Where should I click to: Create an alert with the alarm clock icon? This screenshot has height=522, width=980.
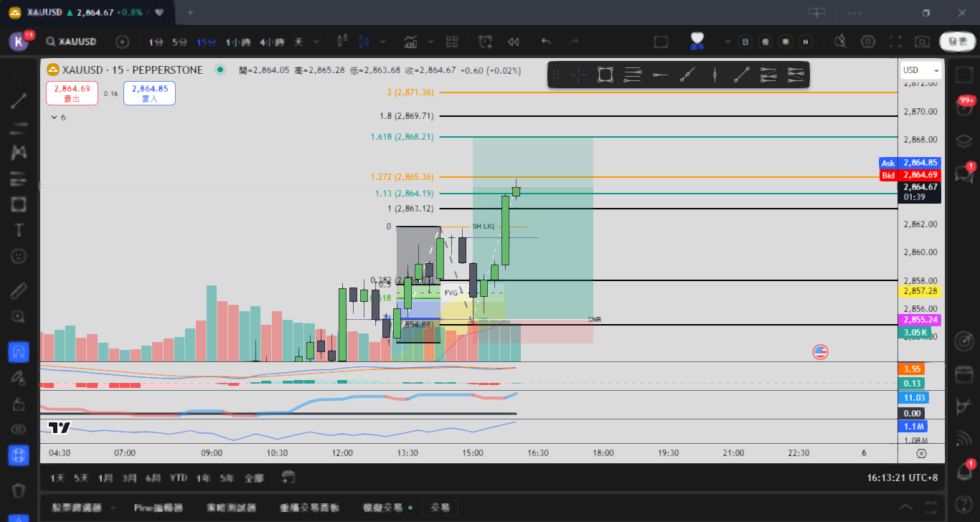point(486,42)
